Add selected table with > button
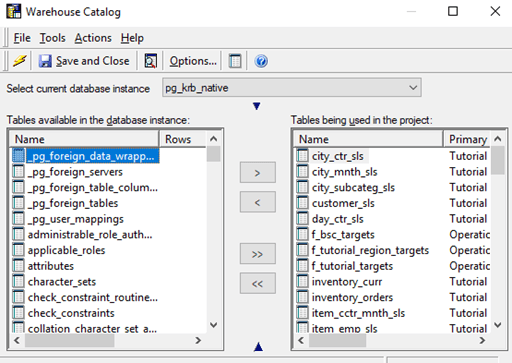This screenshot has width=512, height=363. (258, 173)
